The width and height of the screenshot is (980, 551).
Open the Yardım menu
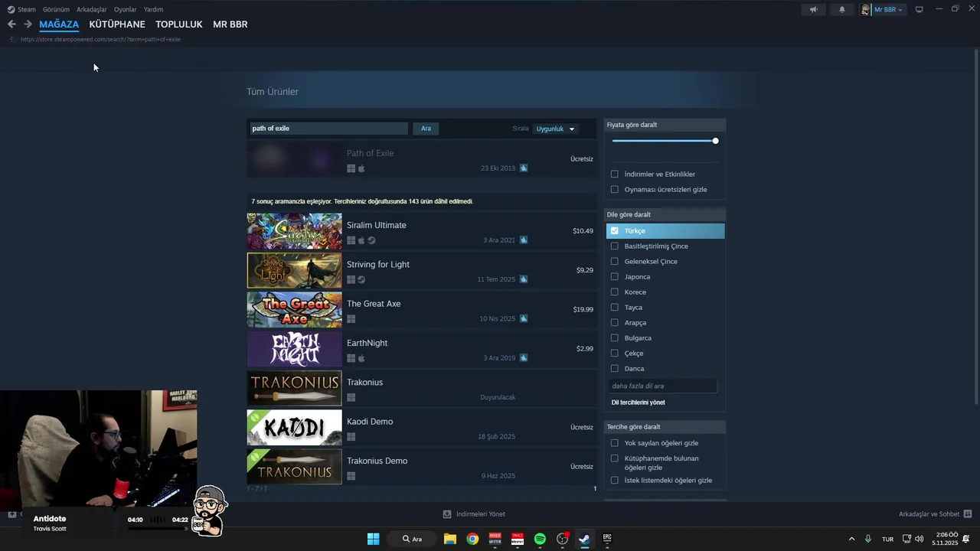153,9
